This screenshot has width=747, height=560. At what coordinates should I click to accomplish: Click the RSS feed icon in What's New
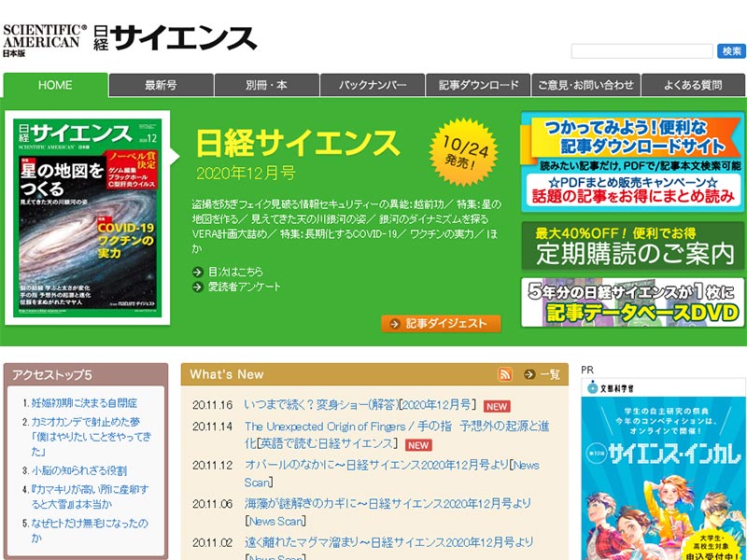(505, 374)
